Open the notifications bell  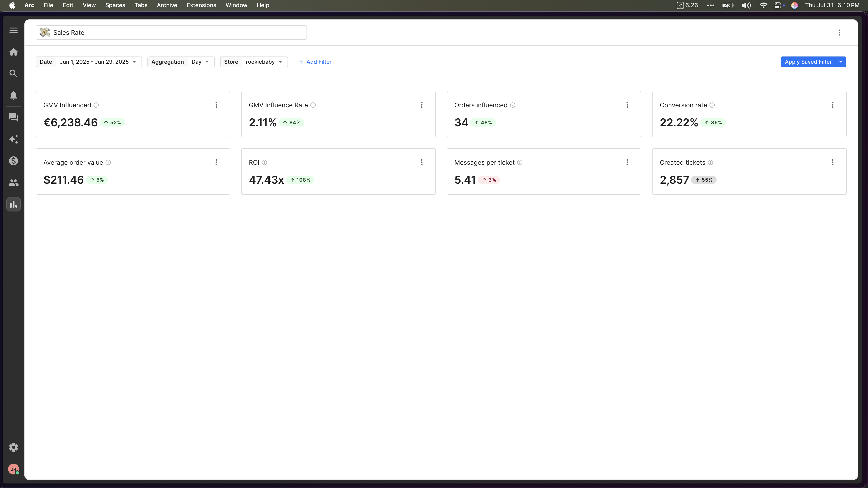click(14, 95)
